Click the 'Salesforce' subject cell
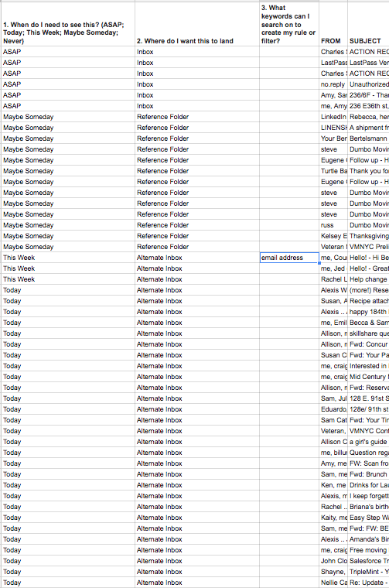This screenshot has height=588, width=389. (x=368, y=561)
